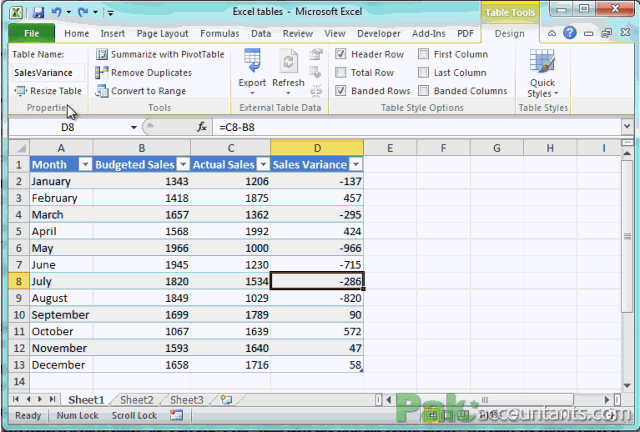Image resolution: width=640 pixels, height=432 pixels.
Task: Click the formula bar showing =C8-B8
Action: pyautogui.click(x=416, y=127)
